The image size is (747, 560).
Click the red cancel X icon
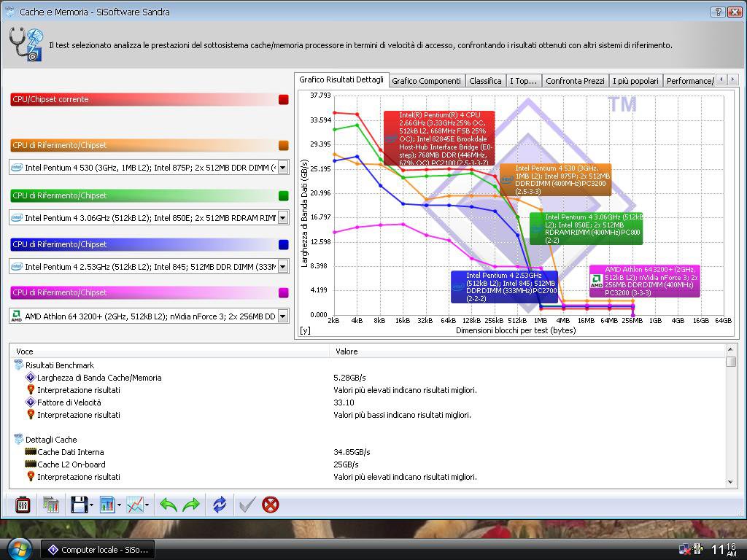(271, 504)
